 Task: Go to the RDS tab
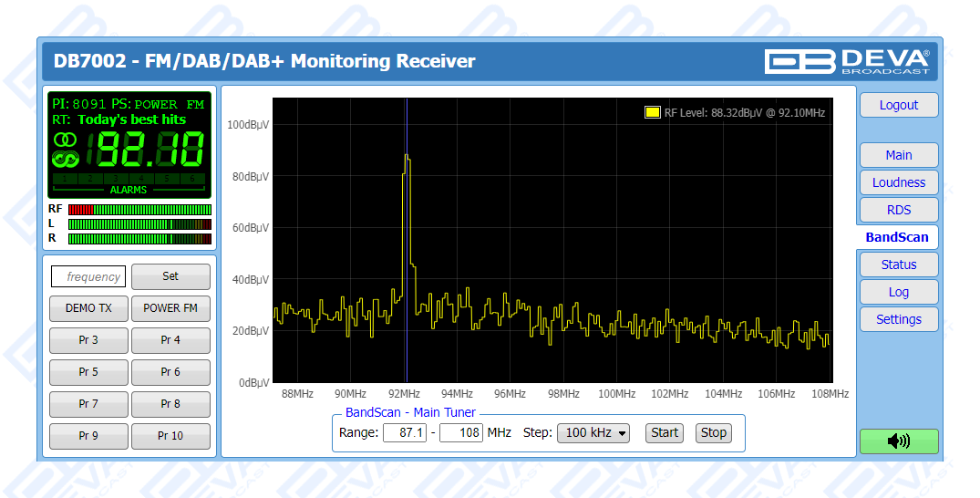898,210
